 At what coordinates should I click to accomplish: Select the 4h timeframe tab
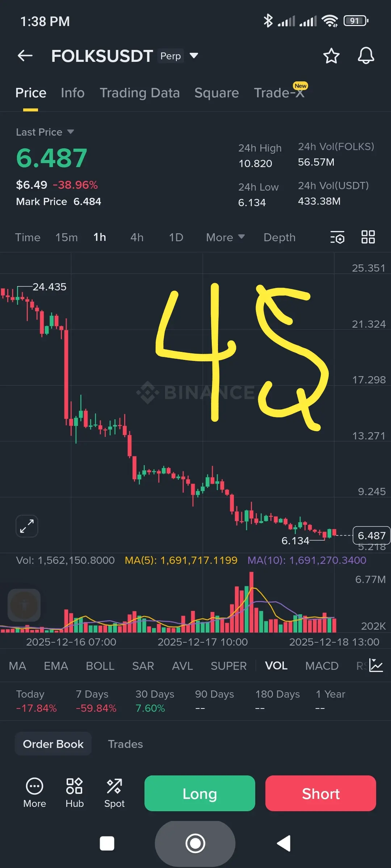[x=137, y=237]
